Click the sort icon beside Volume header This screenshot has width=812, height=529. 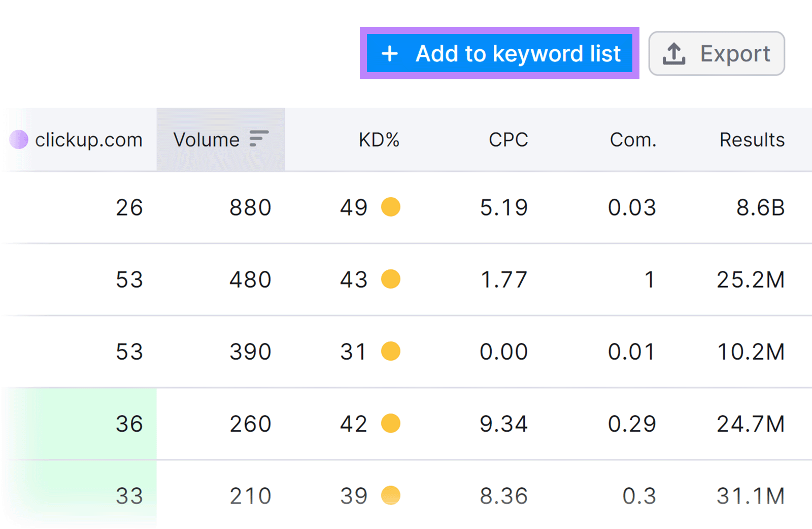tap(259, 138)
